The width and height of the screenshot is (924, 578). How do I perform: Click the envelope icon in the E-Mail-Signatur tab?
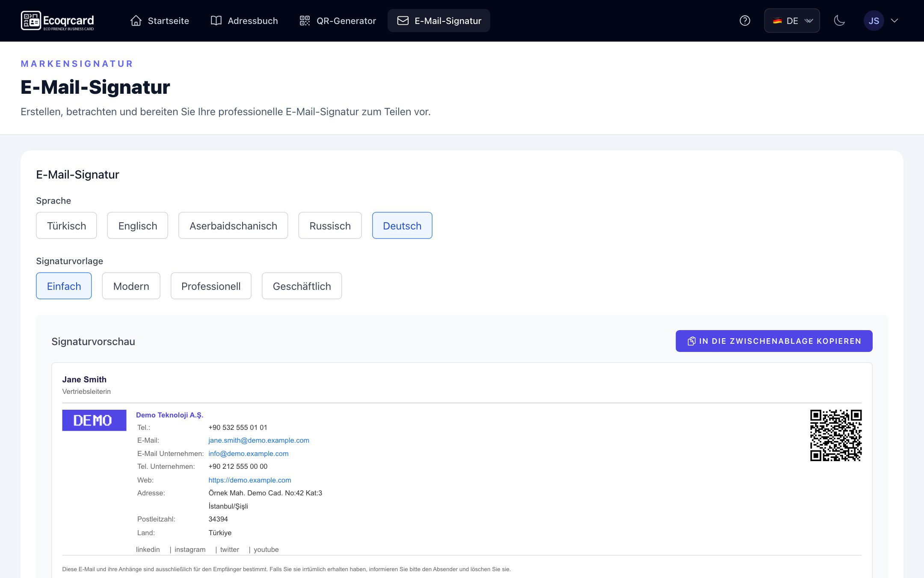tap(403, 21)
